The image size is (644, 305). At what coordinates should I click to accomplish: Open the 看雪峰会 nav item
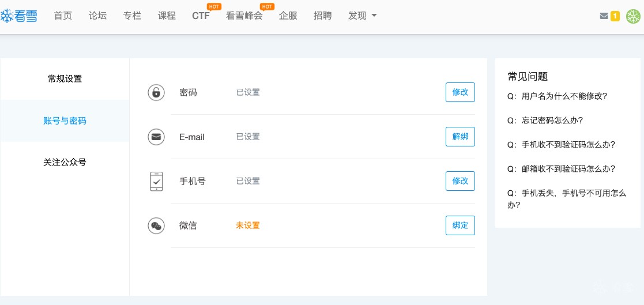coord(244,16)
